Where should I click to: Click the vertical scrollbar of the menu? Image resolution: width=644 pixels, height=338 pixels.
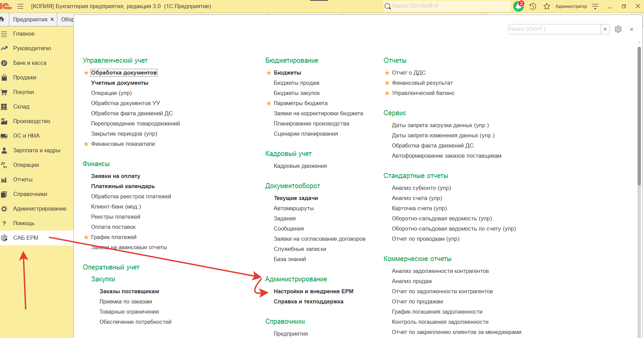click(639, 115)
